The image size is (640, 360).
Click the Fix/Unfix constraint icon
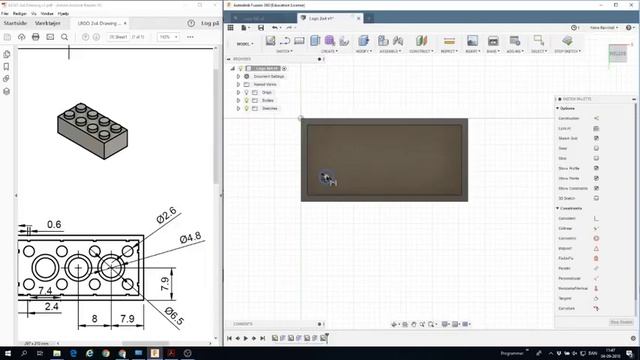[x=596, y=258]
